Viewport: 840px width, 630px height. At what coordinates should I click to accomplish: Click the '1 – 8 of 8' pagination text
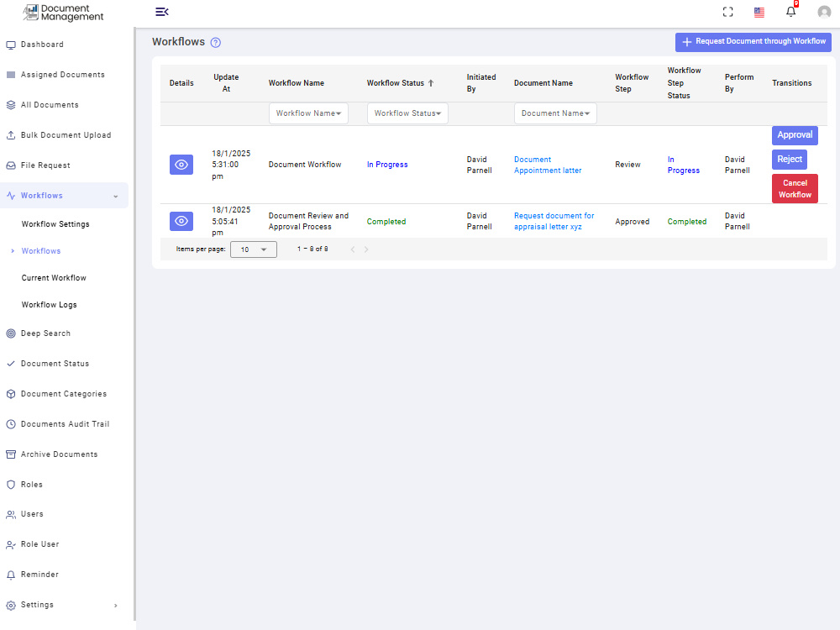312,249
